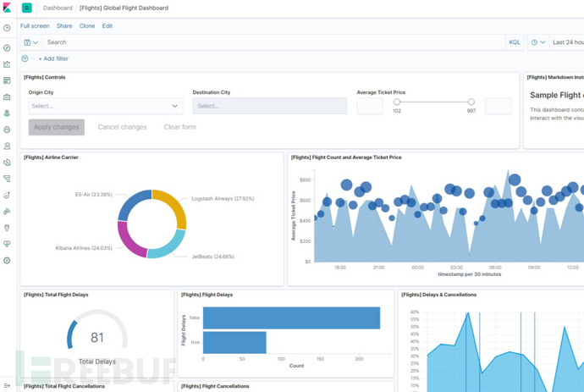Open Uptime icon in sidebar
584x392 pixels.
coord(7,195)
